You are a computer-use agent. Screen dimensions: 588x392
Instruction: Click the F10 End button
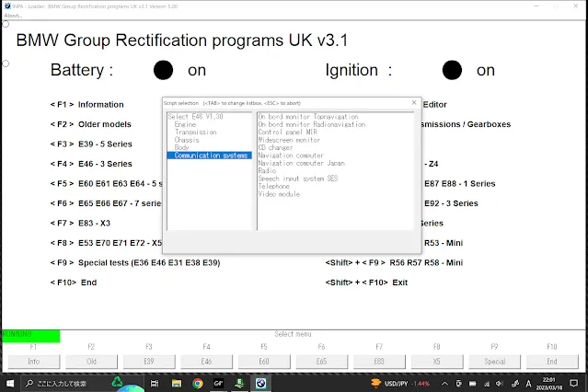(x=552, y=362)
